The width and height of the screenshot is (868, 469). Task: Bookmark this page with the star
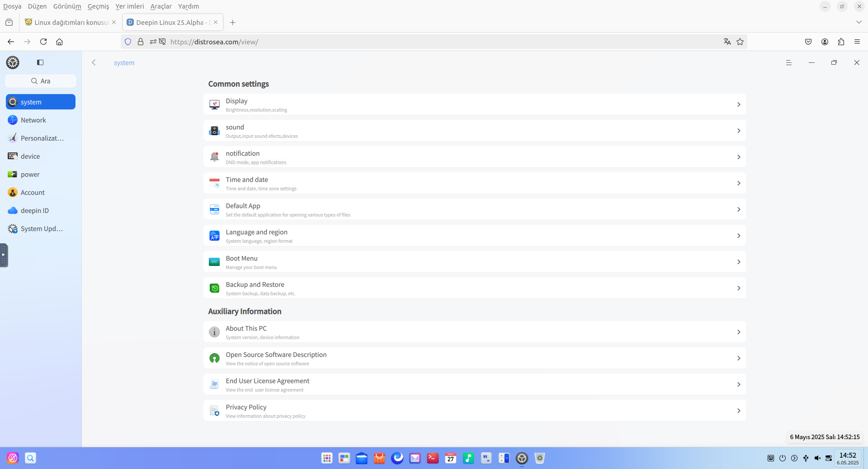740,42
